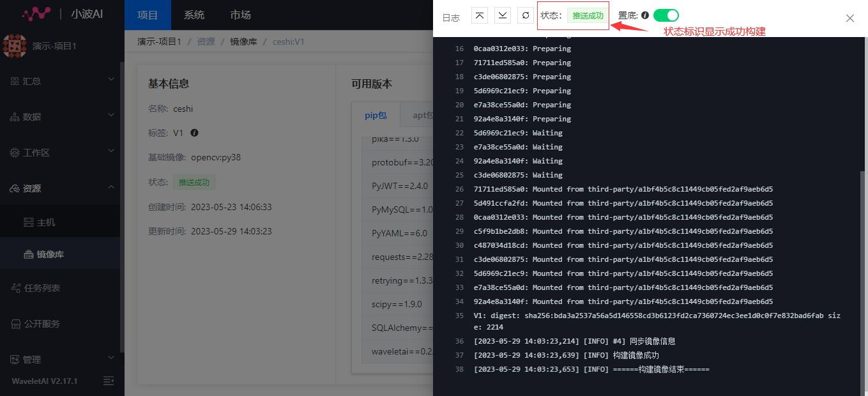Expand the 汇总 sidebar section

[60, 81]
